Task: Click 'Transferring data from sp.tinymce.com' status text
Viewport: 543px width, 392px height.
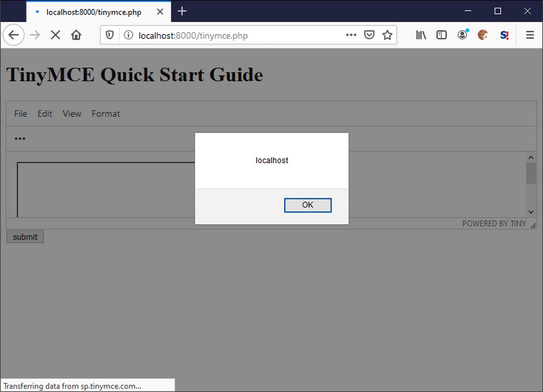Action: click(x=73, y=386)
